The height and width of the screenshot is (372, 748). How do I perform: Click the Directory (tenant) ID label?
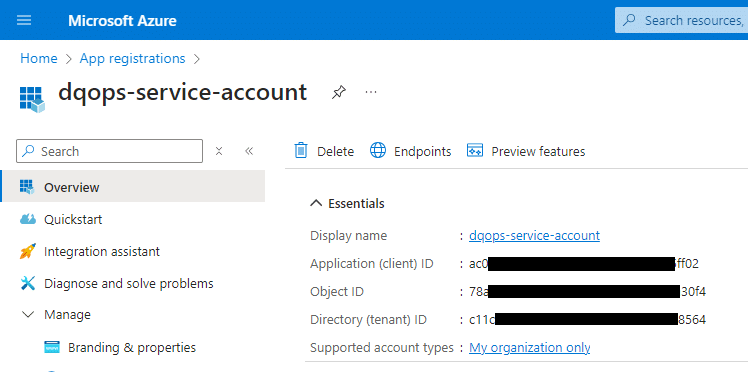coord(368,319)
